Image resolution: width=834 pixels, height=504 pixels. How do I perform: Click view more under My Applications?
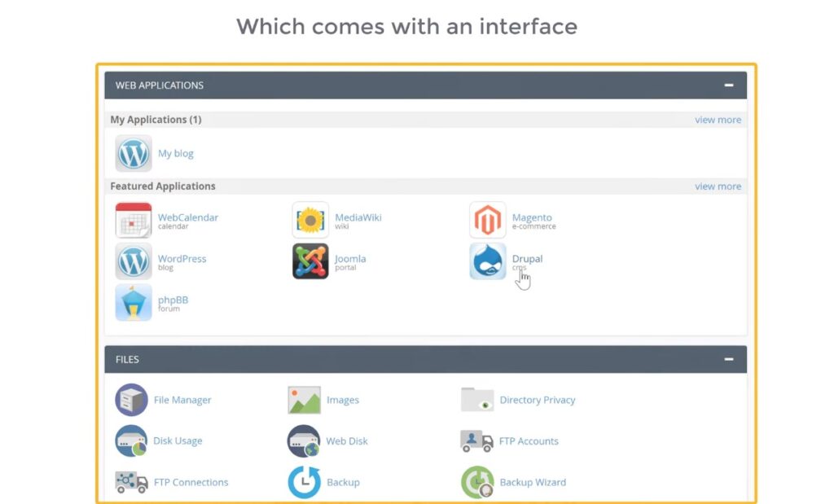pos(718,120)
